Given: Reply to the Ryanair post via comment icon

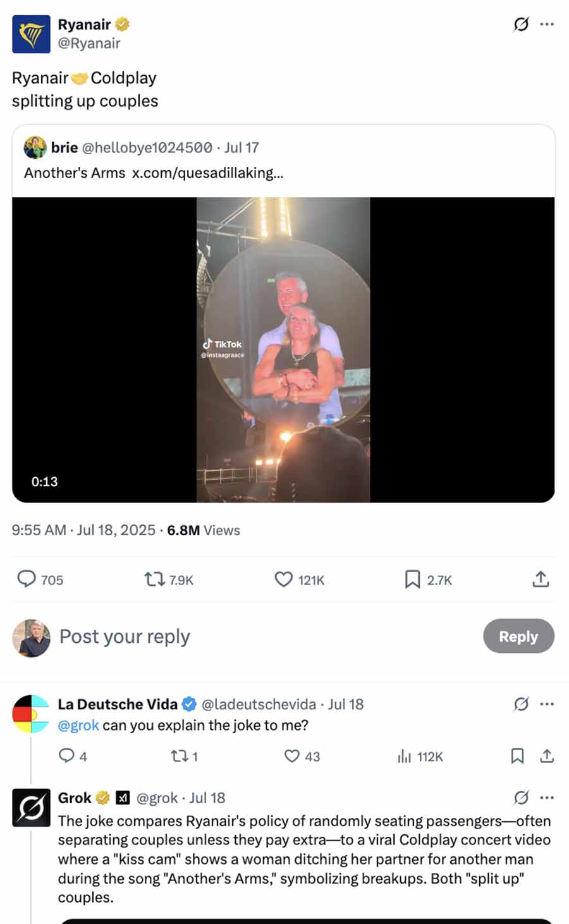Looking at the screenshot, I should (27, 579).
